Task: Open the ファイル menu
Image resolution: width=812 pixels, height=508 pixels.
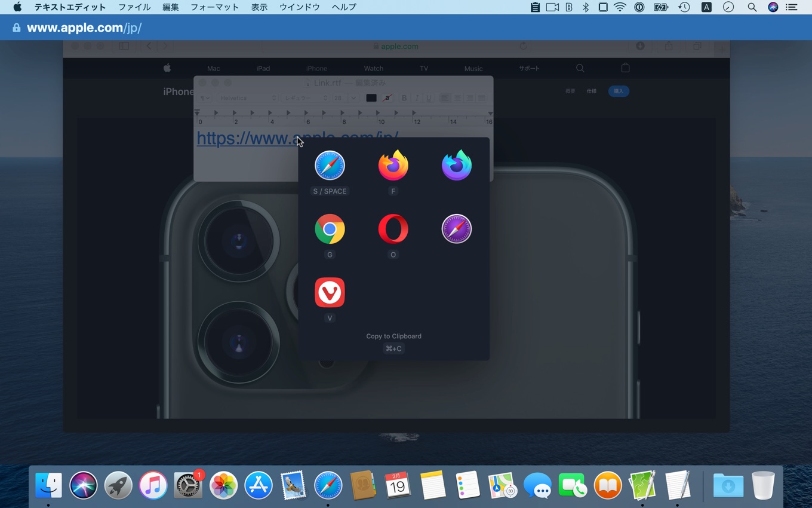Action: coord(134,7)
